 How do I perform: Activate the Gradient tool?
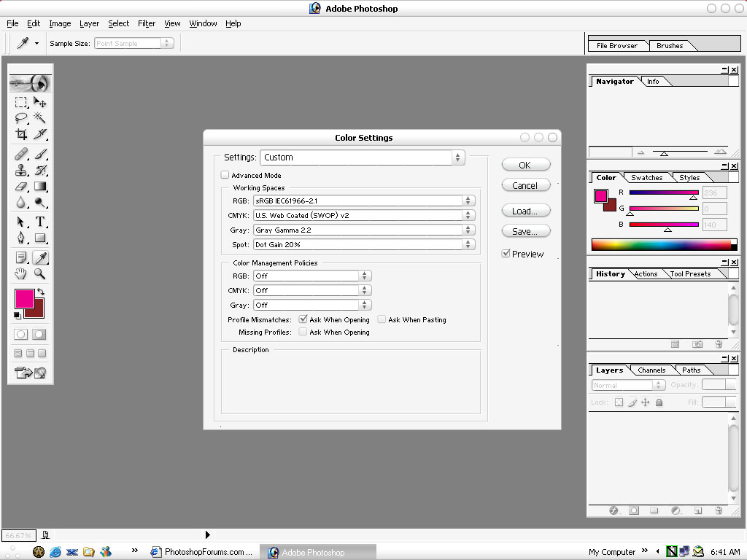point(40,187)
